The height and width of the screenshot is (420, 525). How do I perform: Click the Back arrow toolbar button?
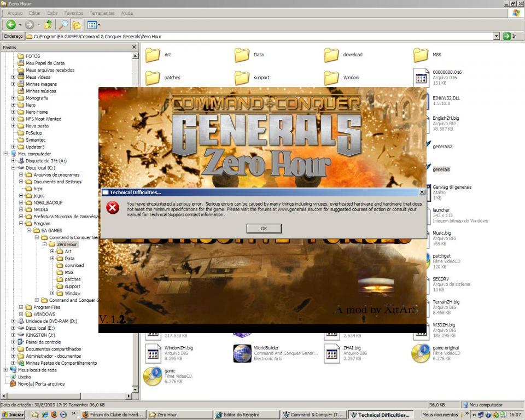coord(11,25)
